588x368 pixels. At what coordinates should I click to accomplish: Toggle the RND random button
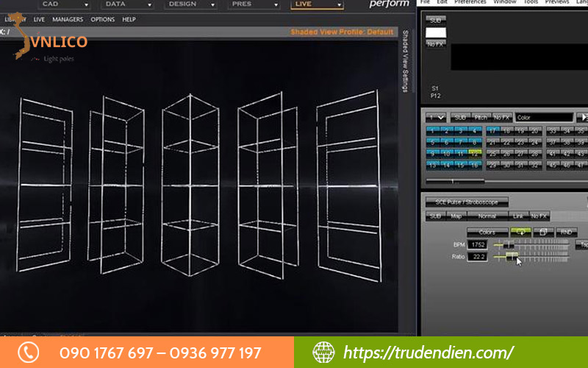click(566, 232)
